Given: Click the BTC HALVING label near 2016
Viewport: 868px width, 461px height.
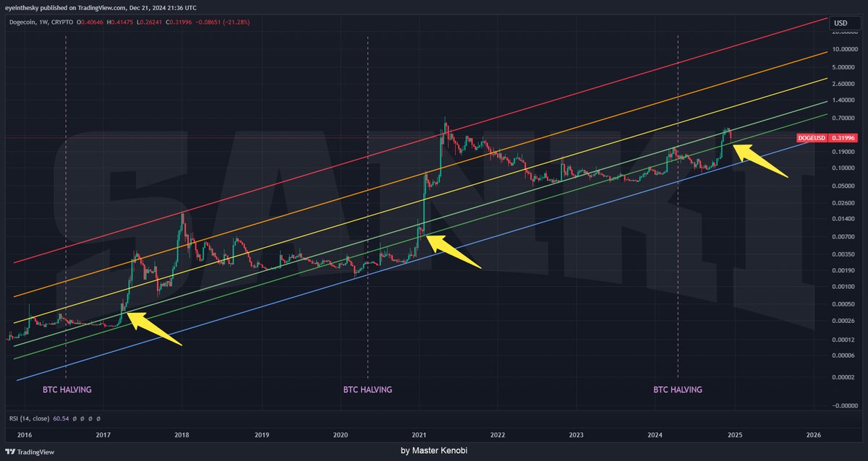Looking at the screenshot, I should click(67, 389).
